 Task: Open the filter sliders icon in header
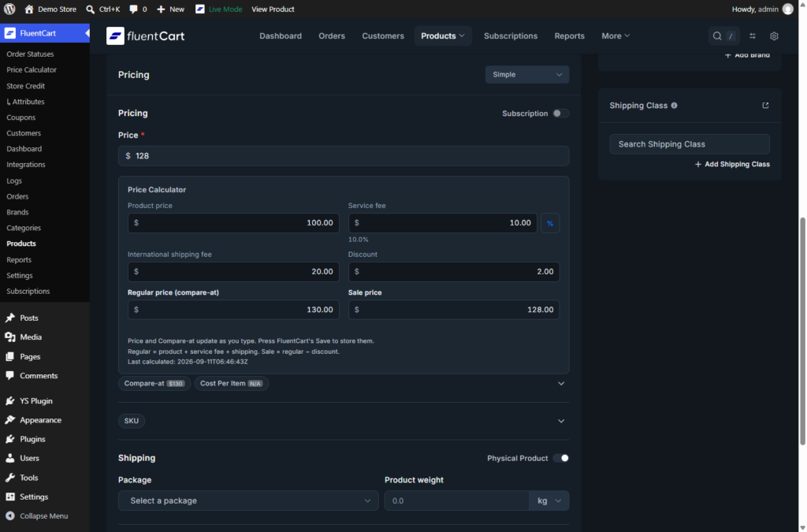click(753, 36)
